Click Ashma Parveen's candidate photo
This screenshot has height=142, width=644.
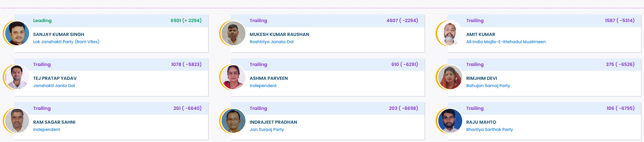(233, 77)
